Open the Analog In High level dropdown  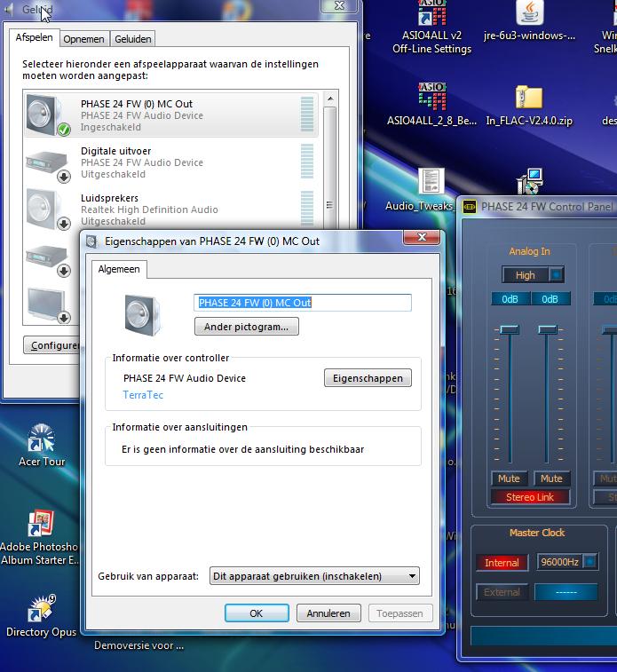click(556, 274)
